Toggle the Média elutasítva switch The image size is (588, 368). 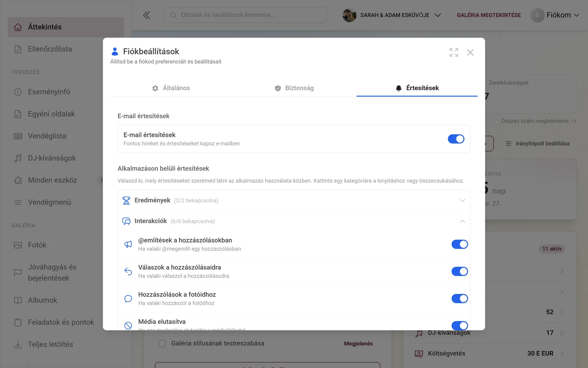(x=460, y=325)
